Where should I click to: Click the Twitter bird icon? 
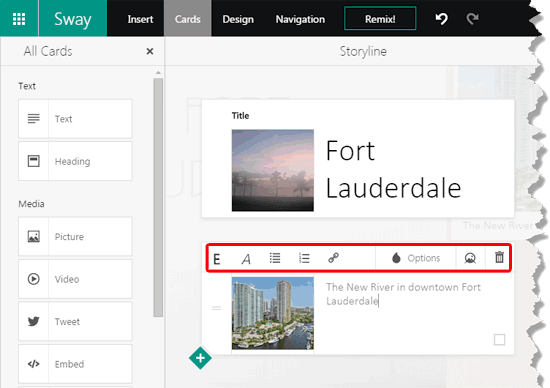tap(34, 321)
